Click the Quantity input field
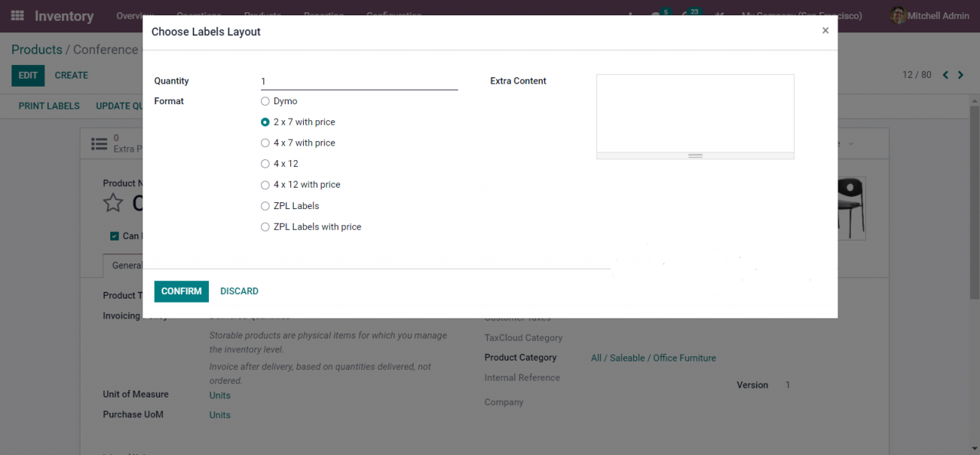Image resolution: width=980 pixels, height=455 pixels. 359,81
